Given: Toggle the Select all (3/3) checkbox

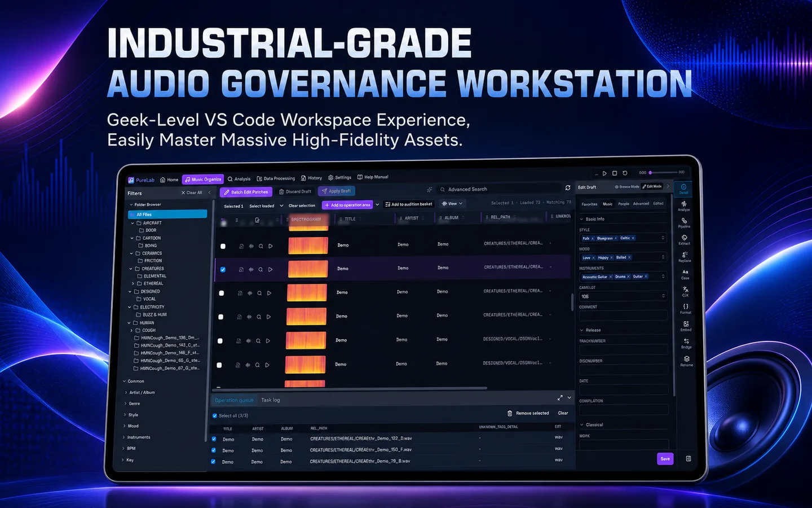Looking at the screenshot, I should (x=214, y=416).
